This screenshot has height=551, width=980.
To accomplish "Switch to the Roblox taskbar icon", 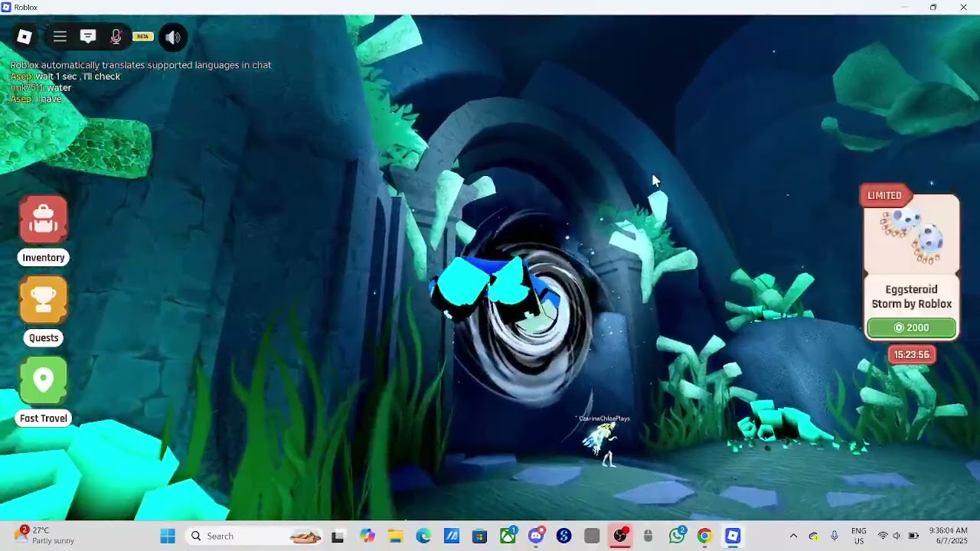I will pos(733,536).
